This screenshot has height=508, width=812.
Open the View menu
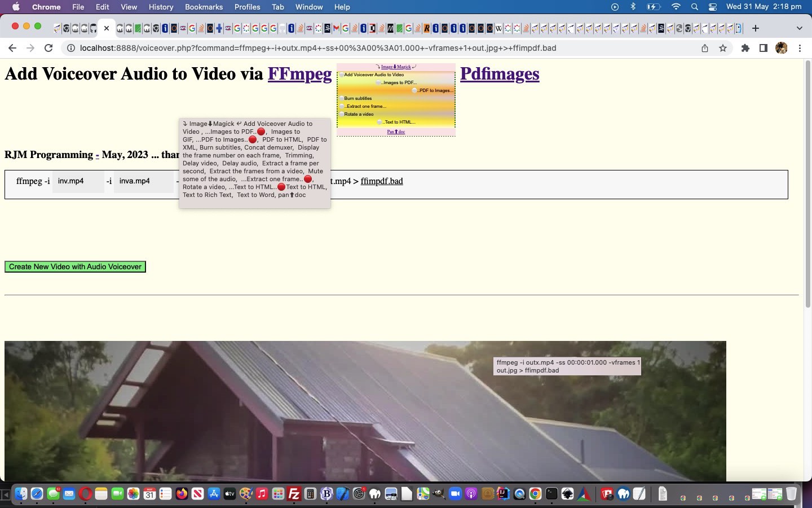129,7
